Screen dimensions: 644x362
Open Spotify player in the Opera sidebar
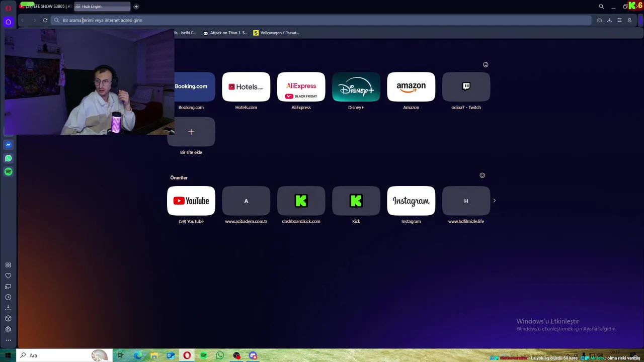point(8,172)
